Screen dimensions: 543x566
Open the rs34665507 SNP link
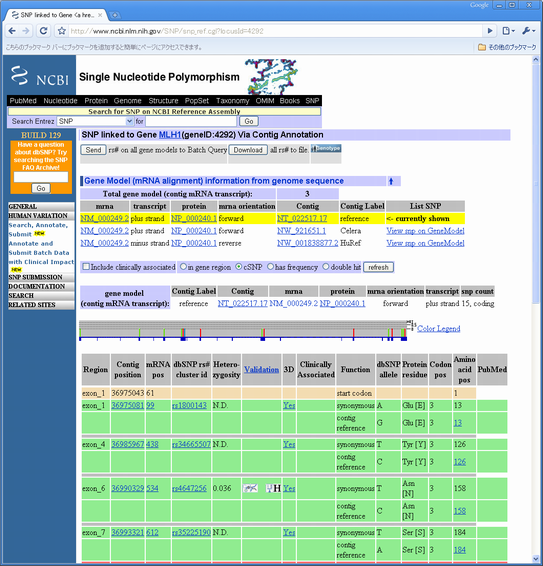pyautogui.click(x=191, y=444)
